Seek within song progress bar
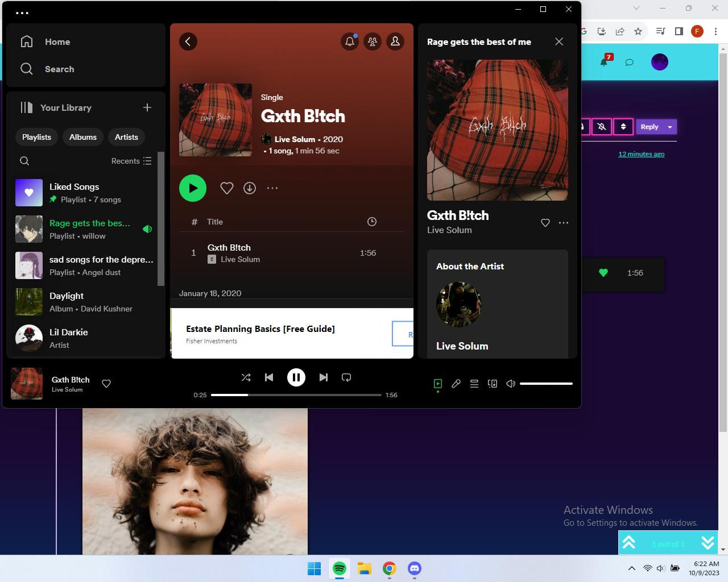This screenshot has width=728, height=582. coord(296,395)
